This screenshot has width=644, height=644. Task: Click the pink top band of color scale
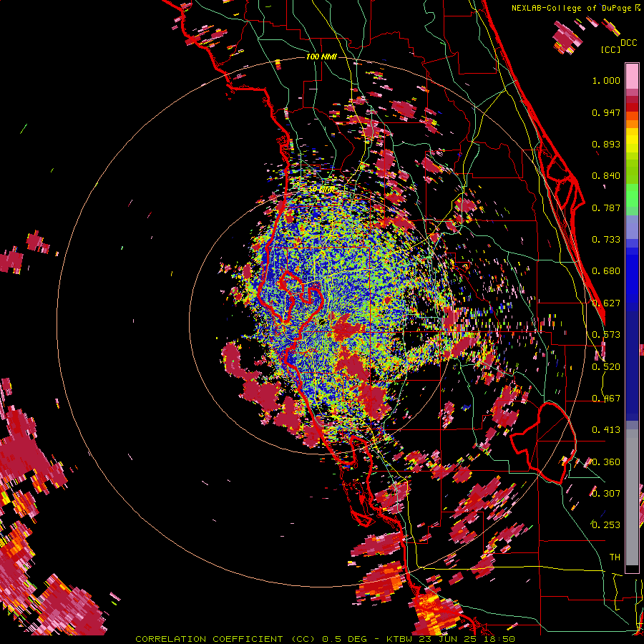click(x=632, y=76)
